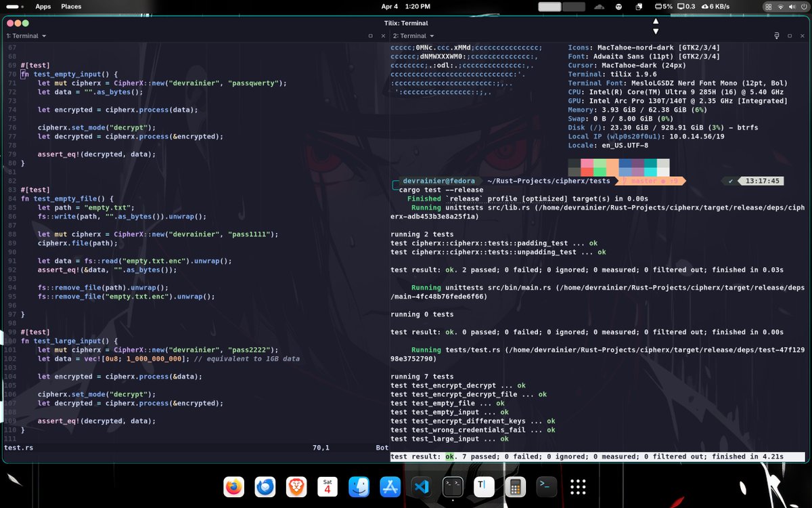The height and width of the screenshot is (508, 812).
Task: Click the '70,1' cursor position in status line
Action: [x=321, y=448]
